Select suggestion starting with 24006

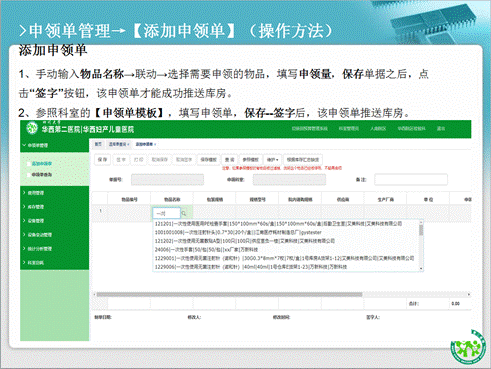coord(286,250)
